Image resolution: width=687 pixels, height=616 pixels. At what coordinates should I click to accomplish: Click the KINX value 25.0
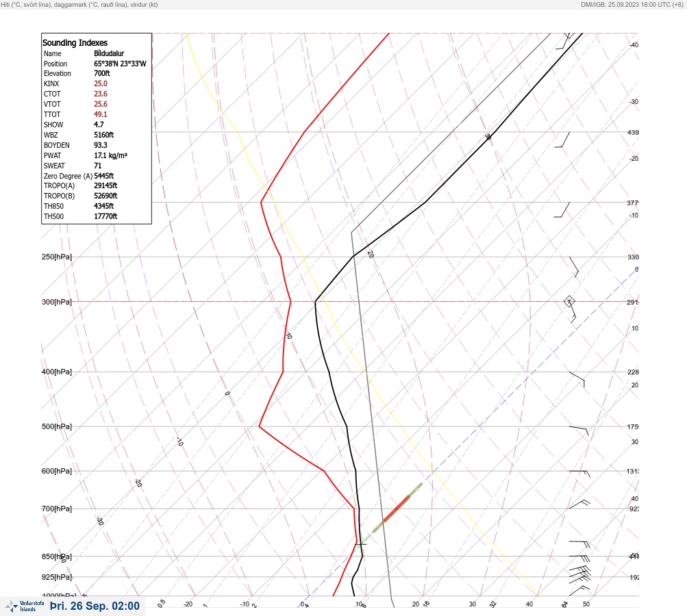pos(100,84)
